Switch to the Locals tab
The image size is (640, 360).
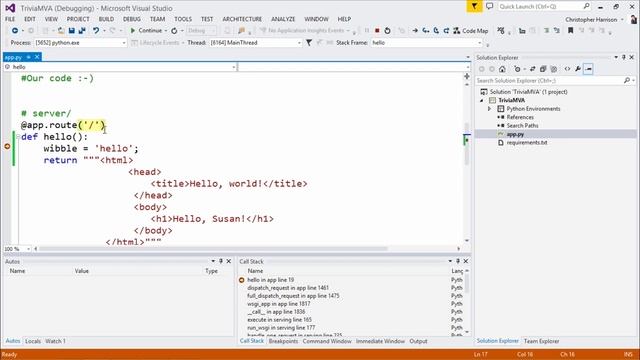pyautogui.click(x=33, y=341)
